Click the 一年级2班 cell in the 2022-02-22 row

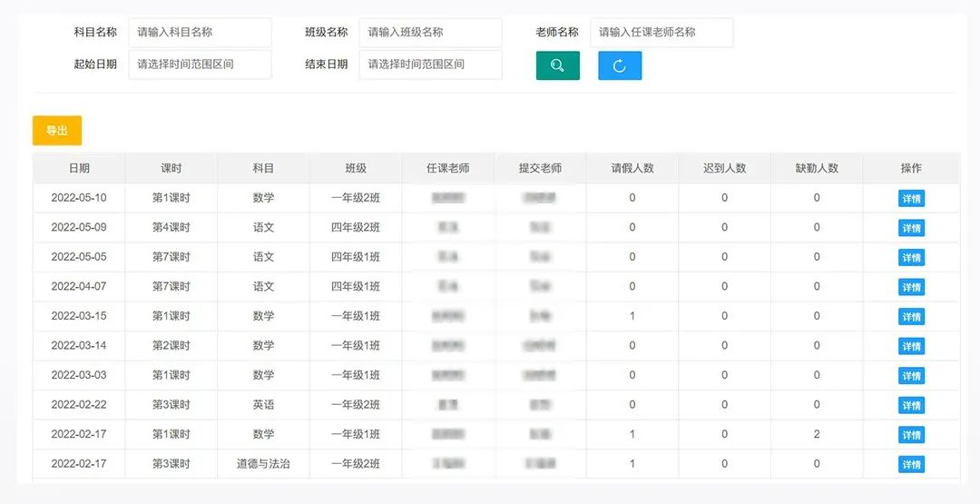coord(356,405)
